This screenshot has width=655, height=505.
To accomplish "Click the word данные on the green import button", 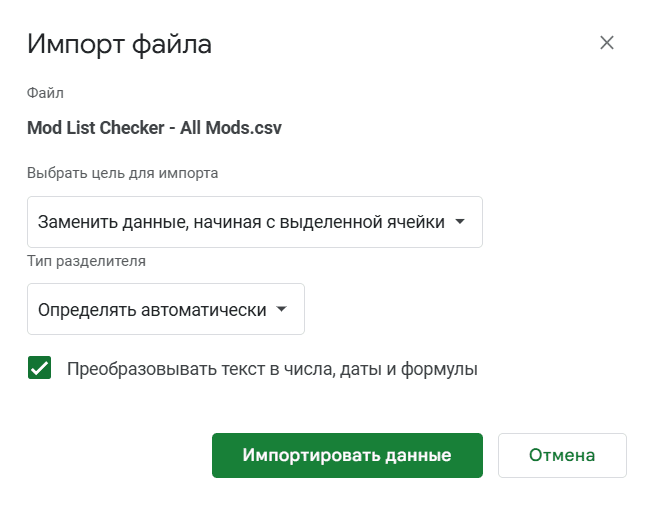I will (418, 456).
